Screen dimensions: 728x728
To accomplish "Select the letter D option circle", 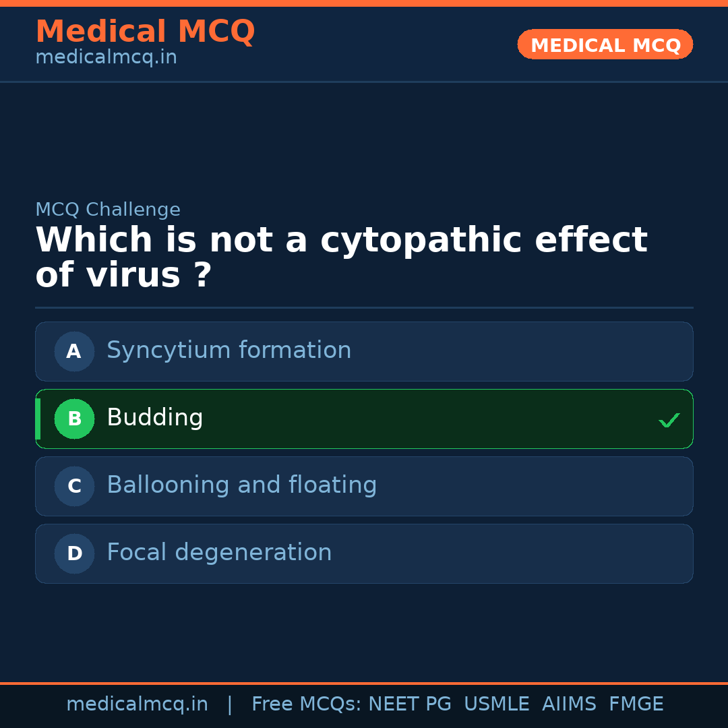I will point(74,553).
